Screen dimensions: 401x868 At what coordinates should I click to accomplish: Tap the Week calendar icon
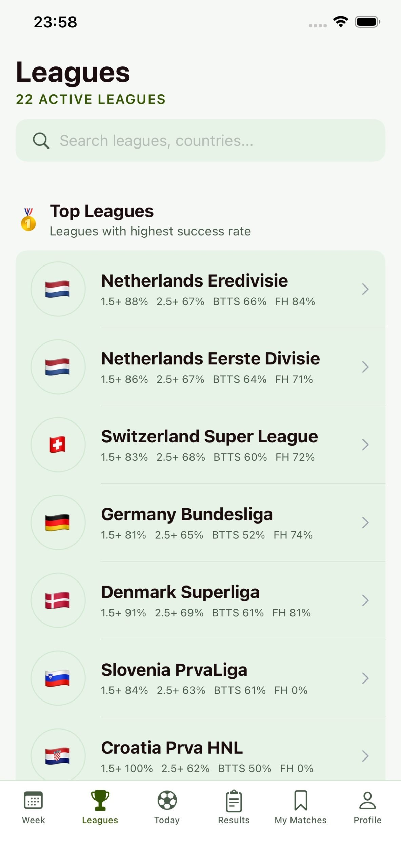[33, 800]
